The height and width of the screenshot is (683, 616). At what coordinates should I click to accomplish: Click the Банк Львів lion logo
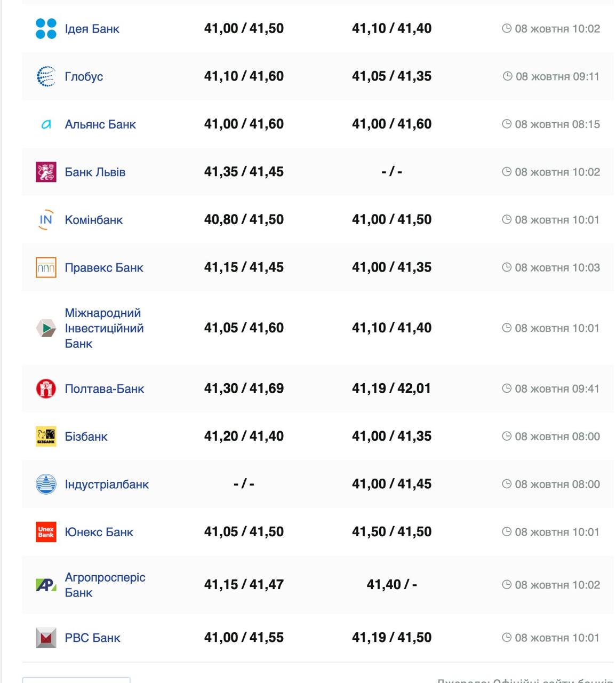tap(46, 172)
